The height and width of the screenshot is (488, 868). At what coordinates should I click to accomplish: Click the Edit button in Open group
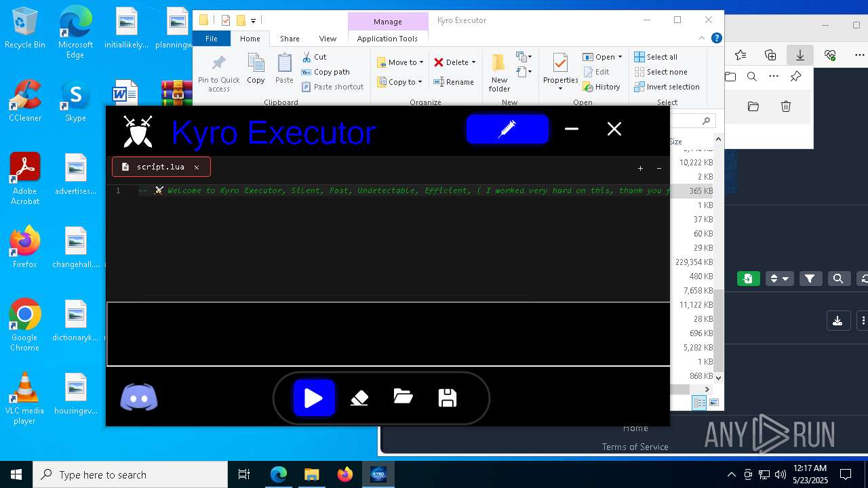point(595,72)
